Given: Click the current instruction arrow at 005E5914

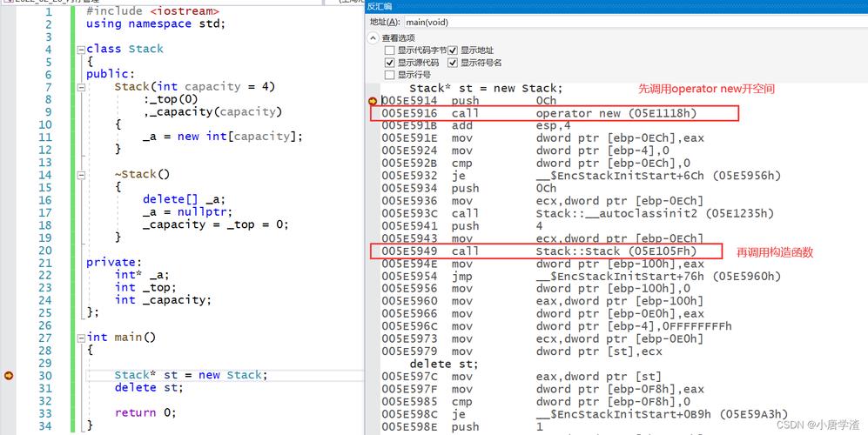Looking at the screenshot, I should pyautogui.click(x=373, y=101).
